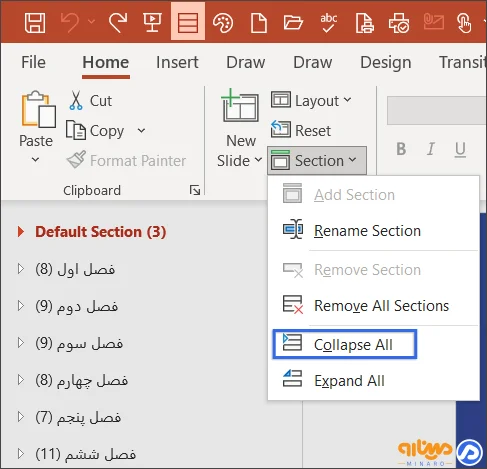Start slideshow from beginning icon
Screen dimensions: 487x469
click(152, 23)
